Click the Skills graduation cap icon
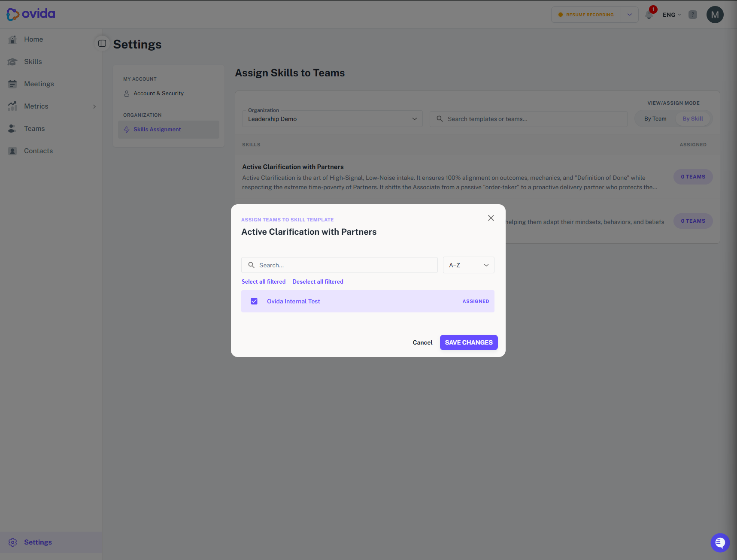The image size is (737, 560). (x=12, y=62)
